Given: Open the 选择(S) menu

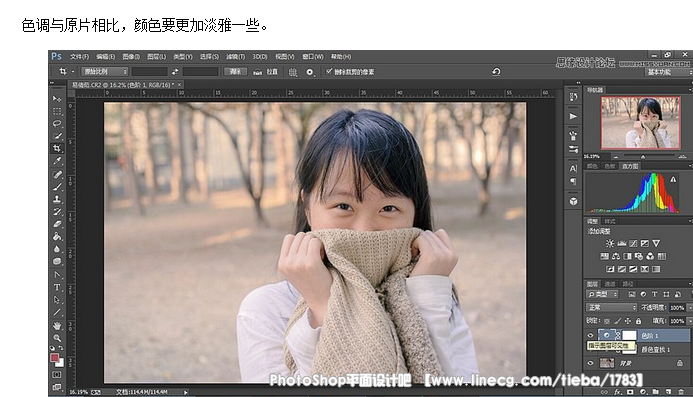Looking at the screenshot, I should 209,57.
